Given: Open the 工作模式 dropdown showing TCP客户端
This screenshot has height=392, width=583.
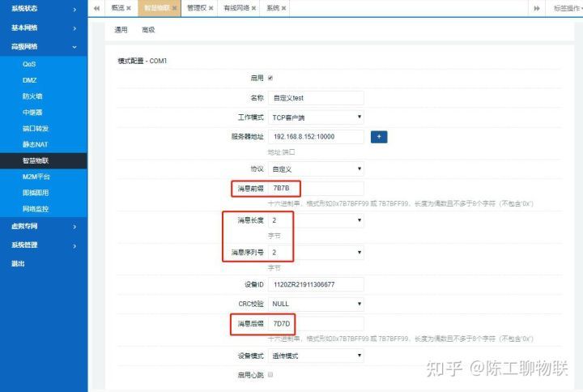Looking at the screenshot, I should 316,117.
